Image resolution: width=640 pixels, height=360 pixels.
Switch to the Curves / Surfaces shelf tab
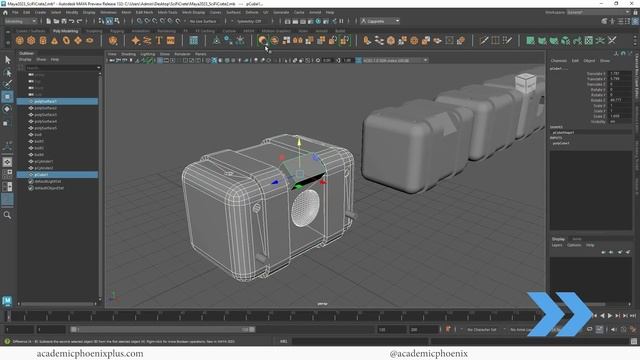[31, 31]
